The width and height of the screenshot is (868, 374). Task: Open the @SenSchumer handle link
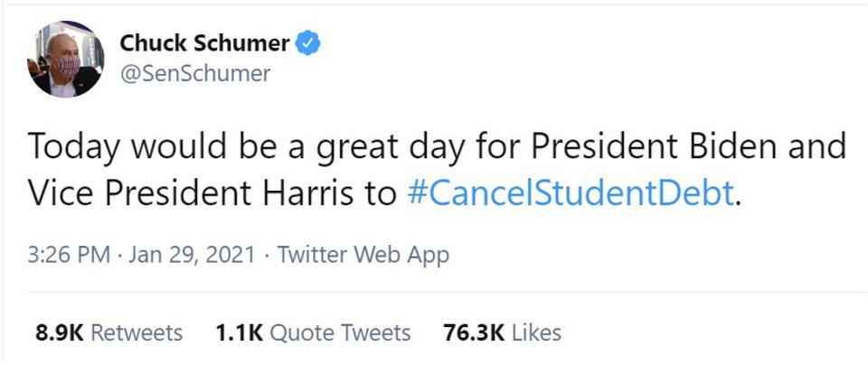click(x=195, y=73)
